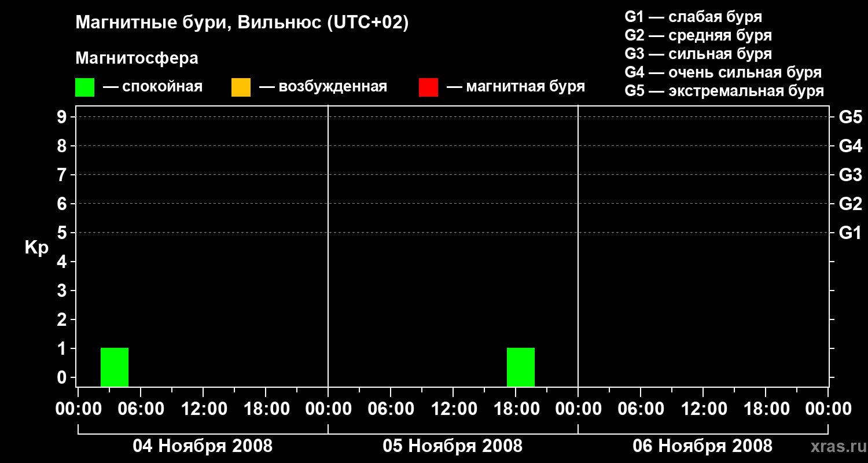Click the green calm magnetosphere legend swatch
The image size is (868, 463).
(84, 87)
